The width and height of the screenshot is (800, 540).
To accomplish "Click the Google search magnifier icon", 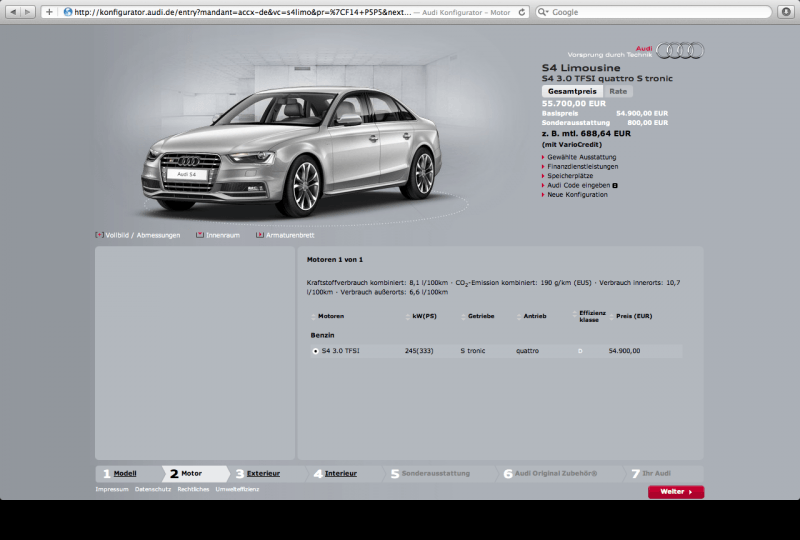I will pyautogui.click(x=543, y=12).
